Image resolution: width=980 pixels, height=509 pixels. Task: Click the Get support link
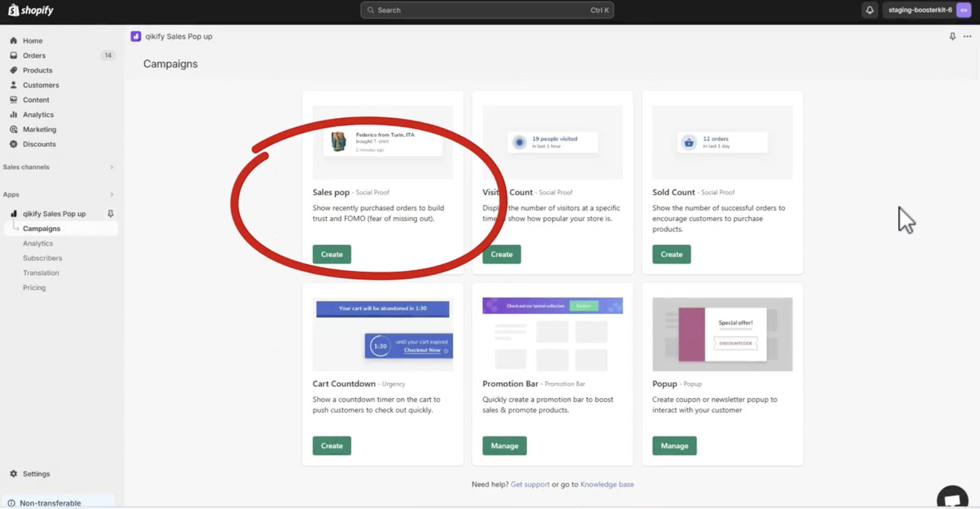tap(530, 484)
